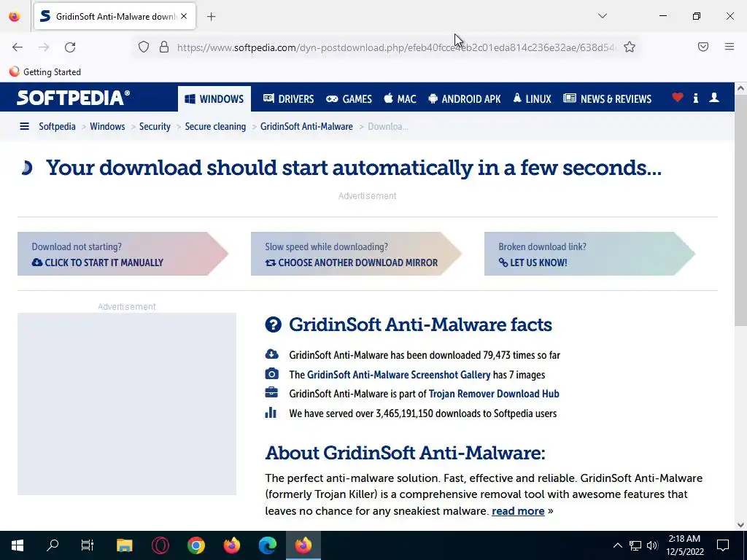747x560 pixels.
Task: Click the forward navigation arrow
Action: pos(44,47)
